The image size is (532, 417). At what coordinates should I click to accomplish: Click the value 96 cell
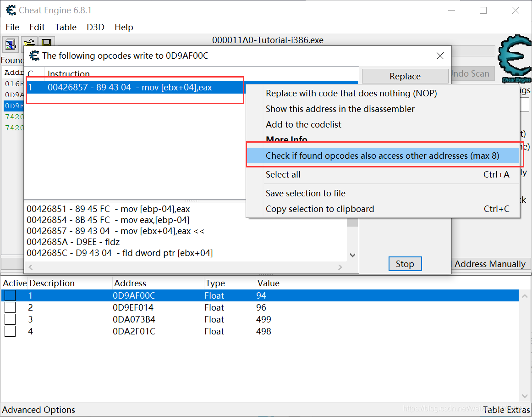[261, 307]
